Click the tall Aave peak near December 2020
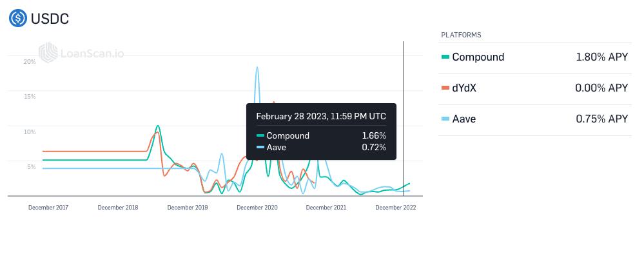The height and width of the screenshot is (256, 644). (257, 68)
